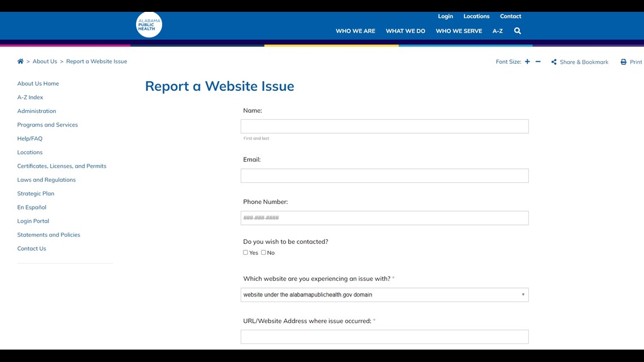The width and height of the screenshot is (644, 362).
Task: Open the WHO WE SERVE menu
Action: pos(459,31)
